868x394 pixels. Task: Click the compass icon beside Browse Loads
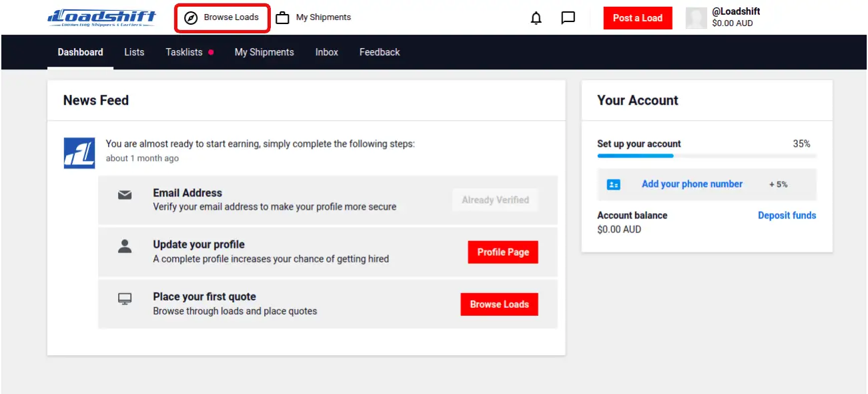tap(191, 18)
